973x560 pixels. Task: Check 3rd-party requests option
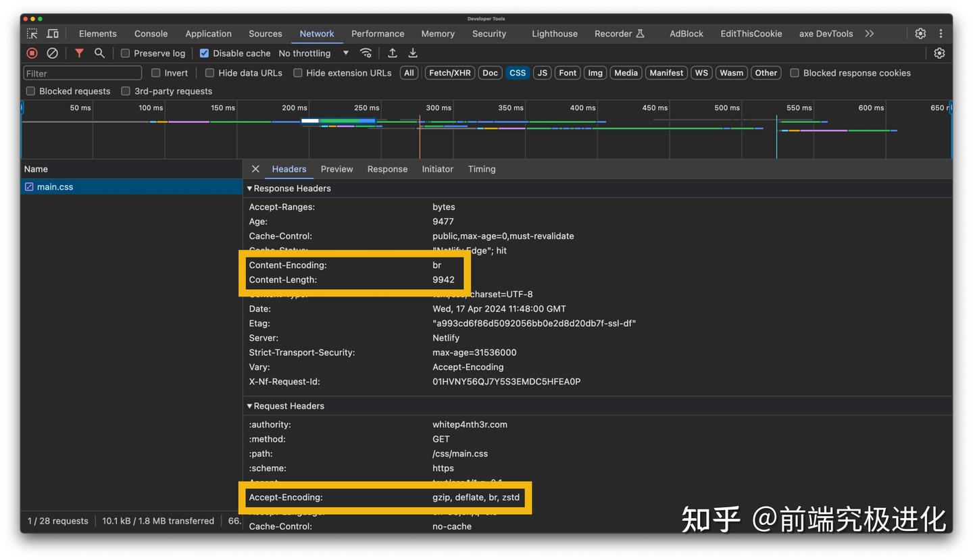[x=125, y=91]
